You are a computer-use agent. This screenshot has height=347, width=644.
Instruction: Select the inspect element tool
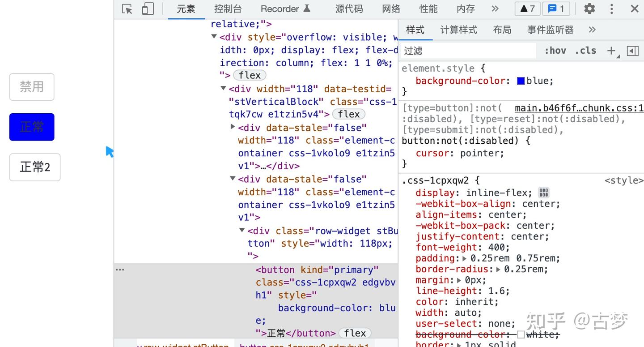pyautogui.click(x=127, y=9)
